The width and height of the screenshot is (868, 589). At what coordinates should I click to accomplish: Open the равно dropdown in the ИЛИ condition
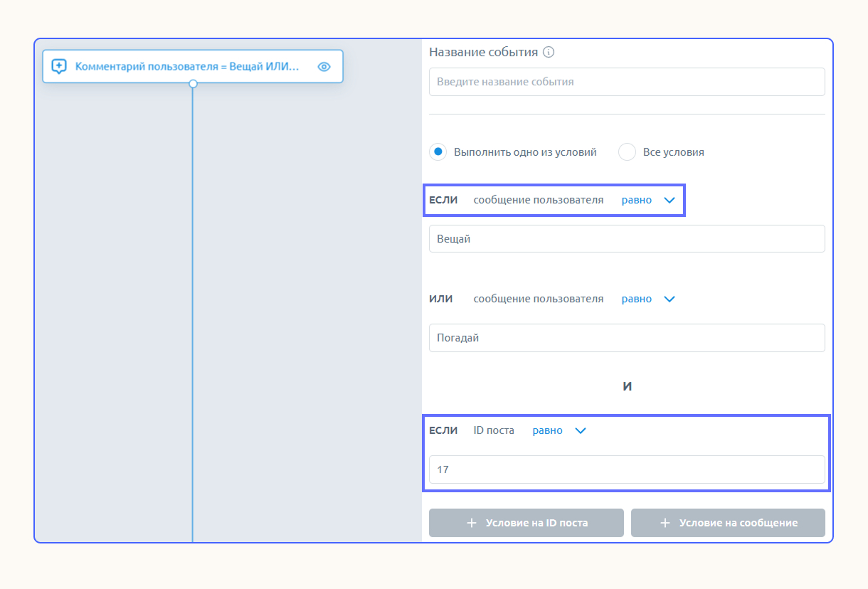tap(648, 299)
